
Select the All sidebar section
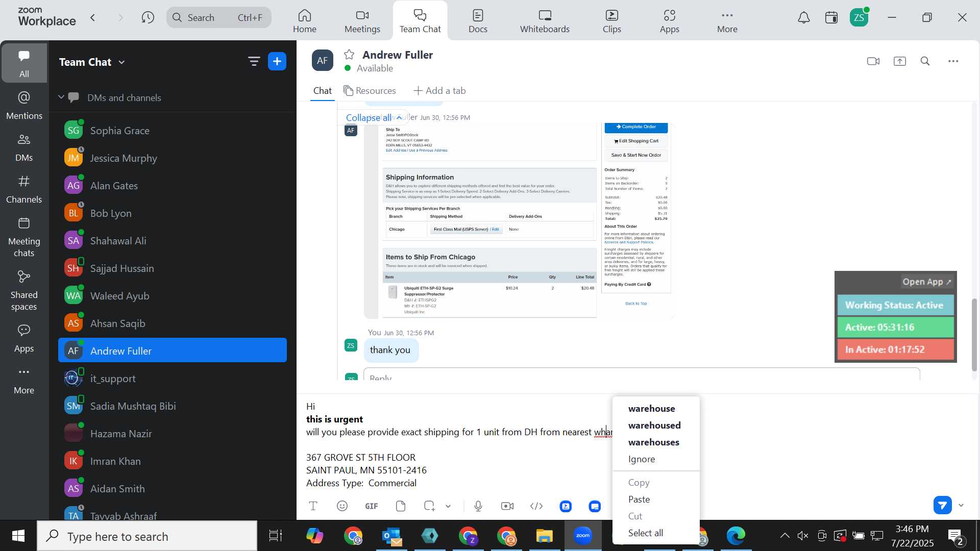(24, 63)
